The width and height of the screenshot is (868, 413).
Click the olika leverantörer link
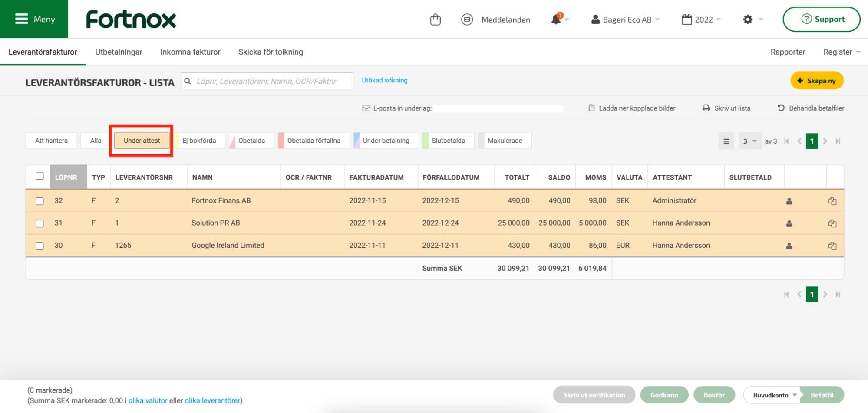tap(212, 400)
